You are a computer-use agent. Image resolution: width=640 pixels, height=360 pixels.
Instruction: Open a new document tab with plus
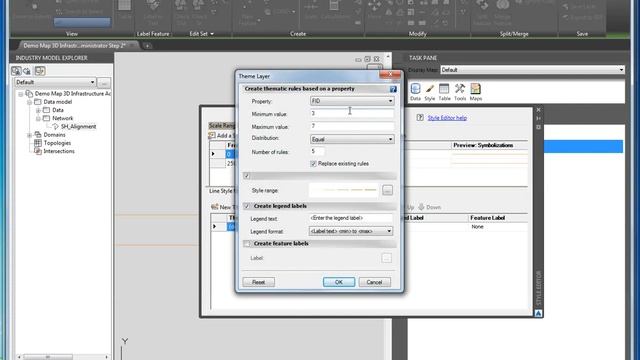pyautogui.click(x=147, y=46)
